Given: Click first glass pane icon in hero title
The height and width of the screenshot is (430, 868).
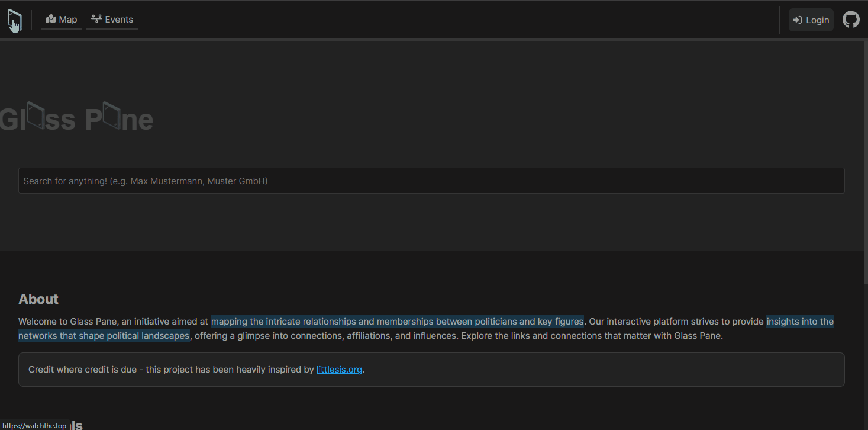Looking at the screenshot, I should (x=36, y=115).
